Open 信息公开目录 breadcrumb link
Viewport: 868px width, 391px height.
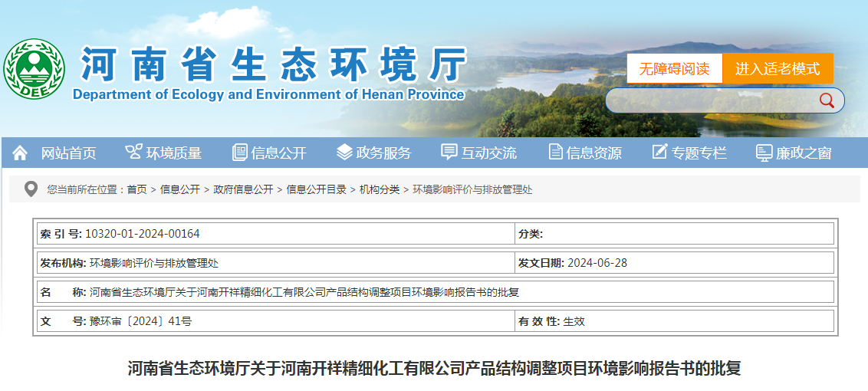316,189
